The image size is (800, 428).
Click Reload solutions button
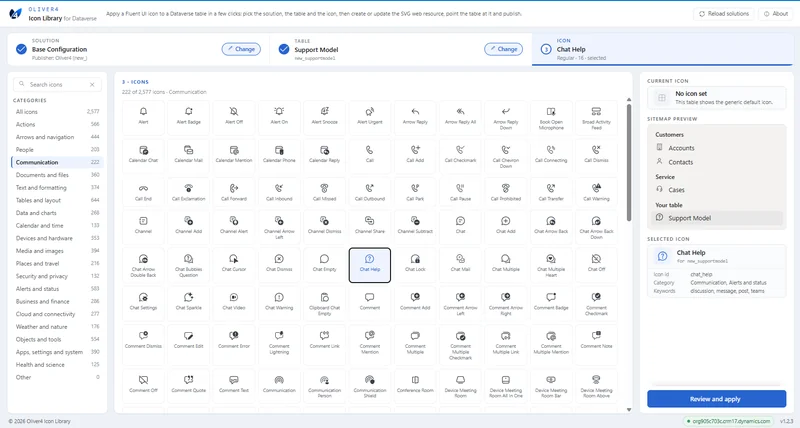tap(724, 14)
